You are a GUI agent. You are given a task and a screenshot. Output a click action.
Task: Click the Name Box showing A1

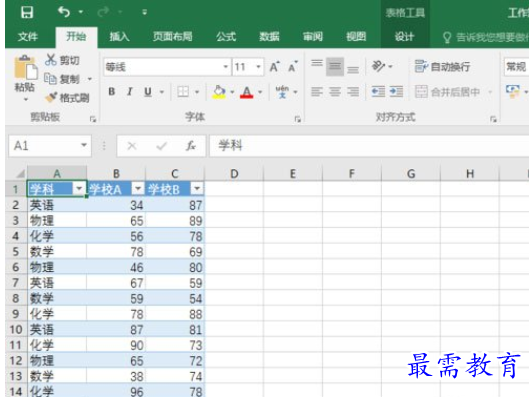pyautogui.click(x=50, y=146)
